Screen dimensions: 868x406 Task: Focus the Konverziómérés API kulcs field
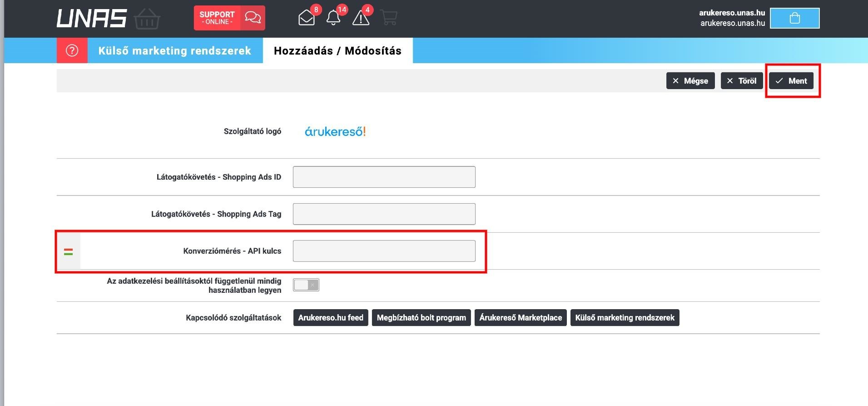[x=384, y=251]
